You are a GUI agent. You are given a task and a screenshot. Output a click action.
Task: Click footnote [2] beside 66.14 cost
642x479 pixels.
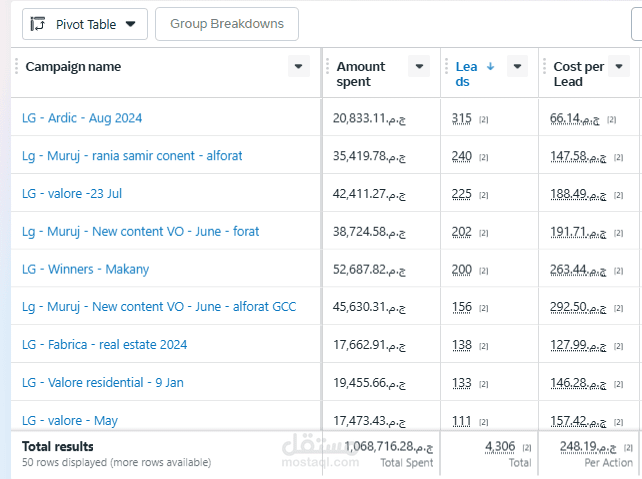611,120
